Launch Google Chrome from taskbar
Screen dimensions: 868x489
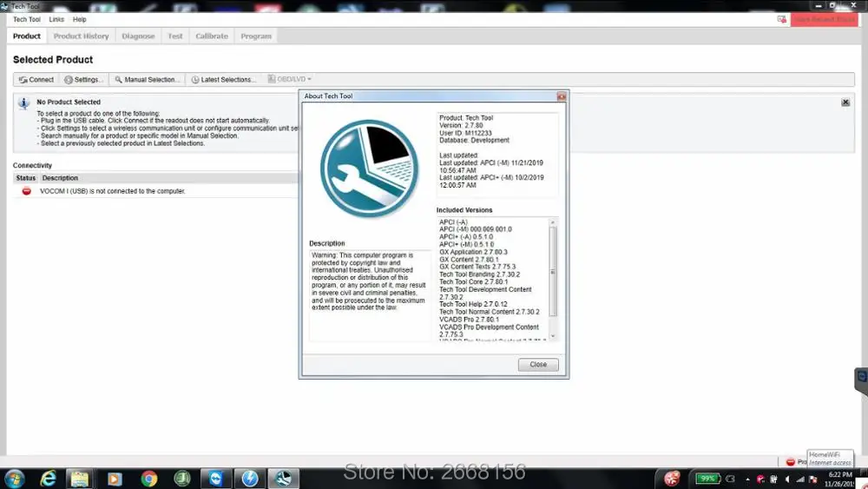[x=148, y=479]
